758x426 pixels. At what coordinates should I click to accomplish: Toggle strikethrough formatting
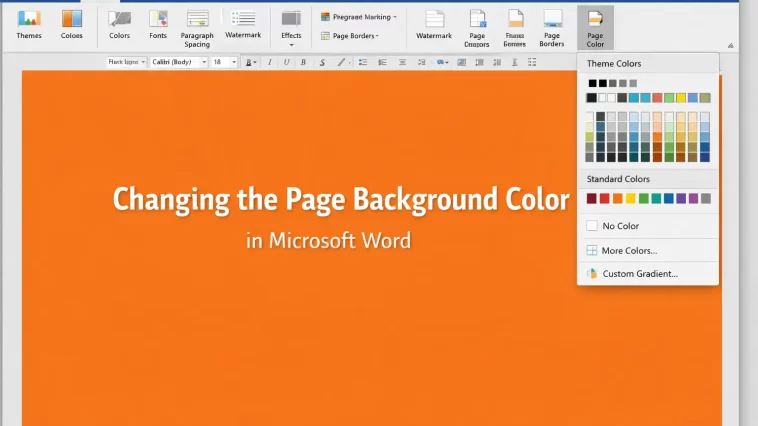322,62
